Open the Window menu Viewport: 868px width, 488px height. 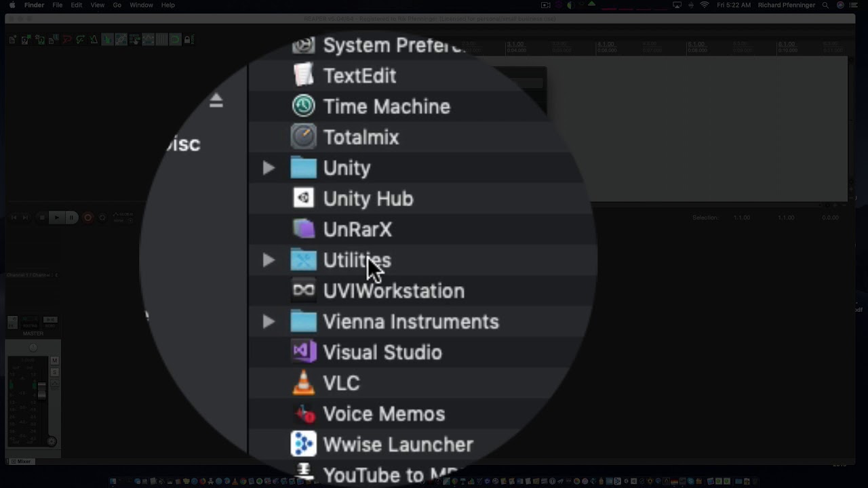click(141, 5)
